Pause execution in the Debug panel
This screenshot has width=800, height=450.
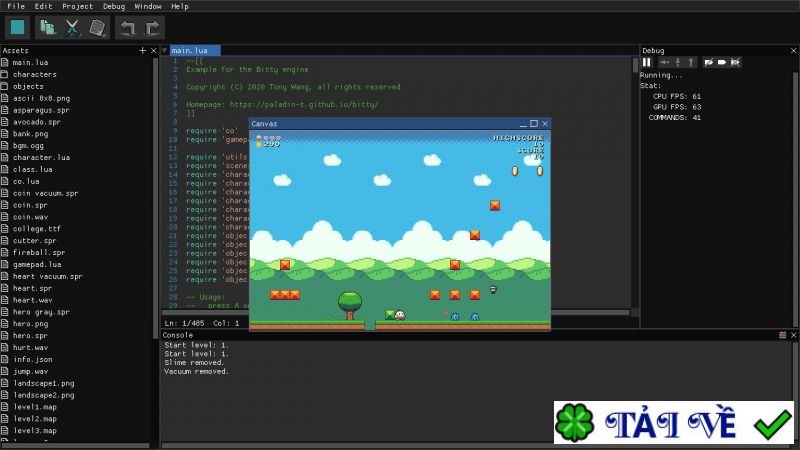pos(646,62)
